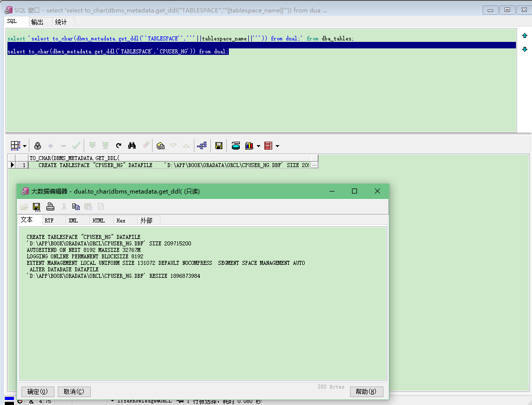The height and width of the screenshot is (405, 532).
Task: Minimize the 大数据编辑器 window
Action: click(332, 191)
